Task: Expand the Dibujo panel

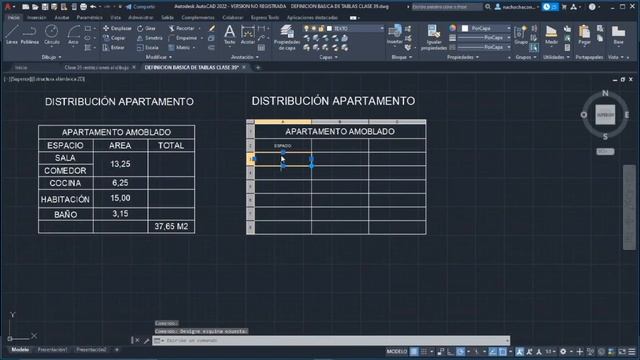Action: tap(51, 57)
